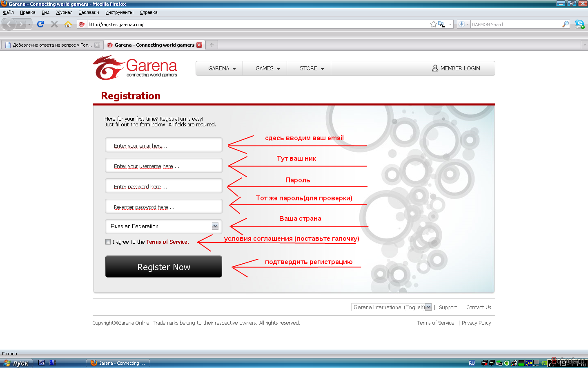Open the Home page icon
This screenshot has height=368, width=588.
tap(68, 24)
